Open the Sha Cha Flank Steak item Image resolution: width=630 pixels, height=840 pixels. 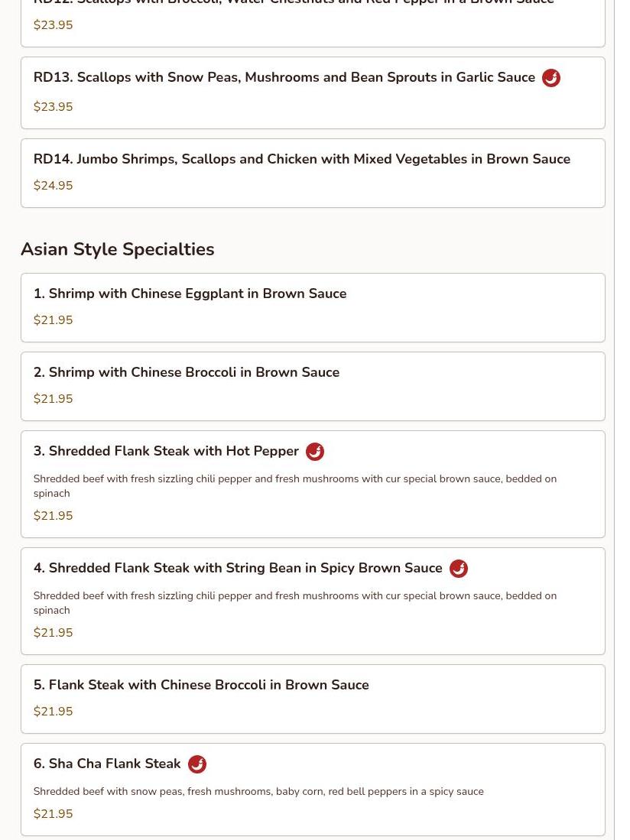pyautogui.click(x=107, y=764)
